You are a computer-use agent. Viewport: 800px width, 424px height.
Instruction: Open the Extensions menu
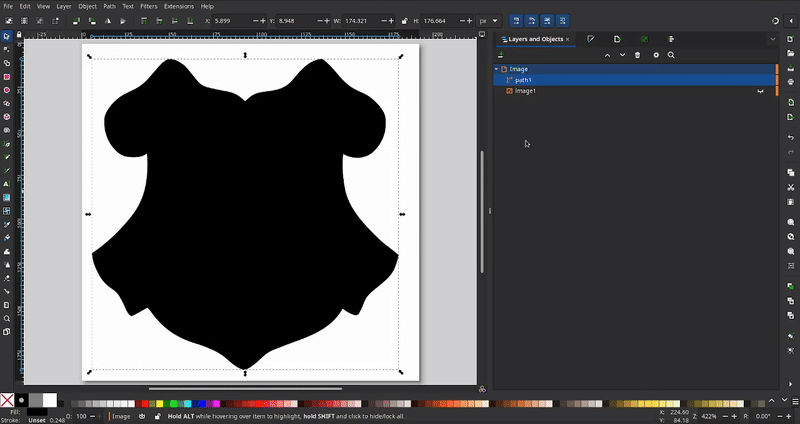point(179,6)
